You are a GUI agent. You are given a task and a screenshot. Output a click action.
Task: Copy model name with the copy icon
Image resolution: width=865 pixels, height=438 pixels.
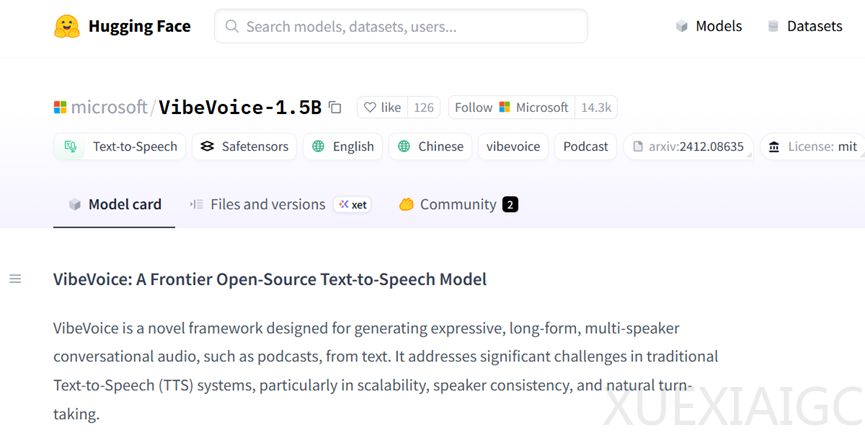pyautogui.click(x=335, y=107)
